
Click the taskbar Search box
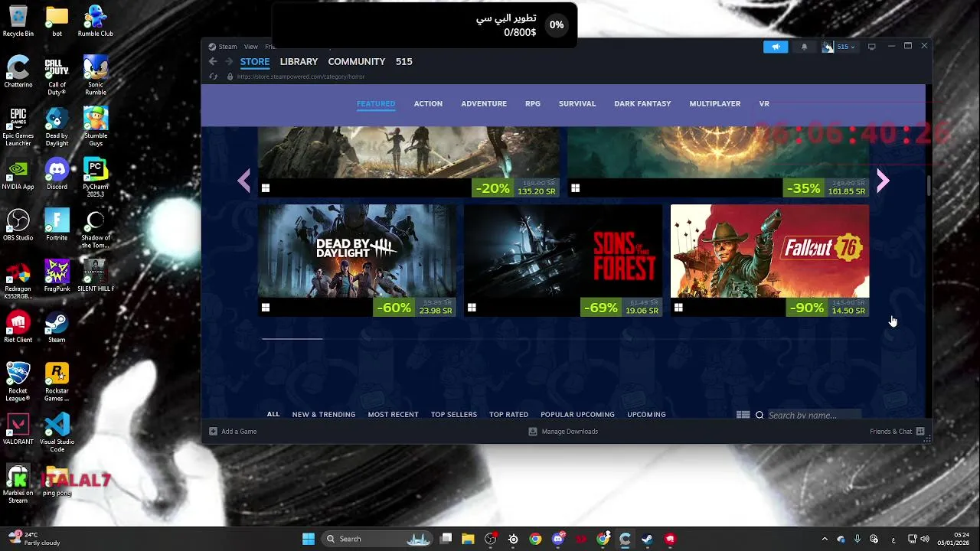pyautogui.click(x=377, y=539)
